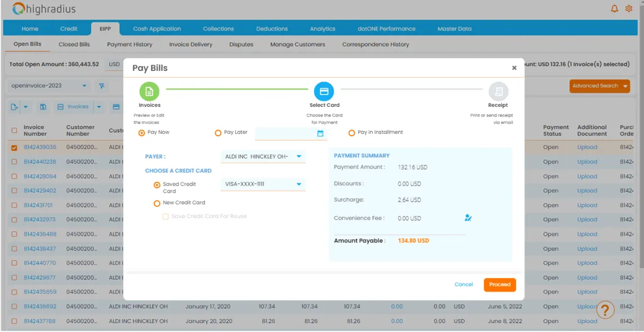
Task: Select the New Credit Card radio button
Action: pos(157,203)
